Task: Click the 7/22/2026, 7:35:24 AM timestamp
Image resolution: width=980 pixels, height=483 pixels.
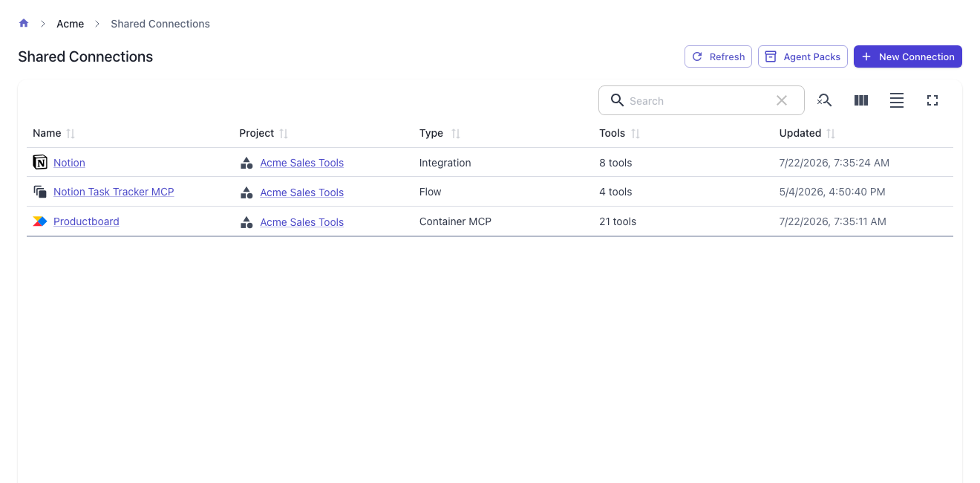Action: (834, 163)
